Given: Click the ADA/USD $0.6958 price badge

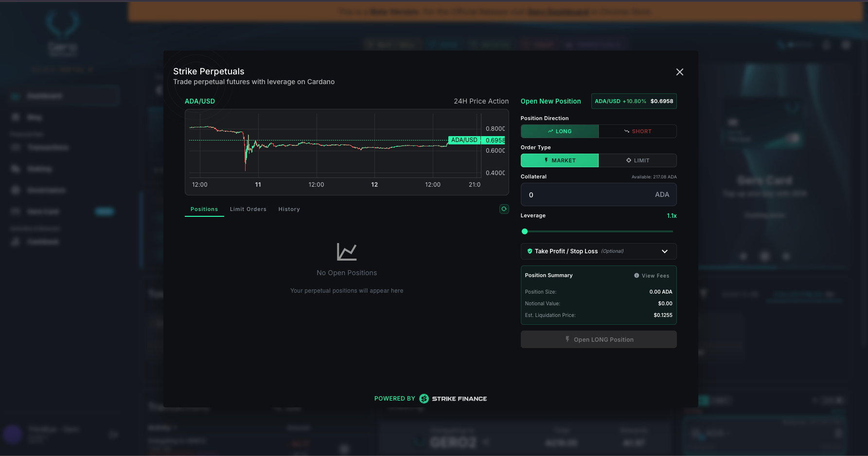Looking at the screenshot, I should click(633, 101).
